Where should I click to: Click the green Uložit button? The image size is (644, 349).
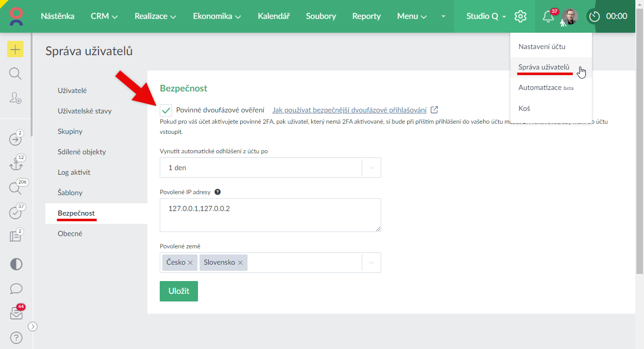click(179, 291)
